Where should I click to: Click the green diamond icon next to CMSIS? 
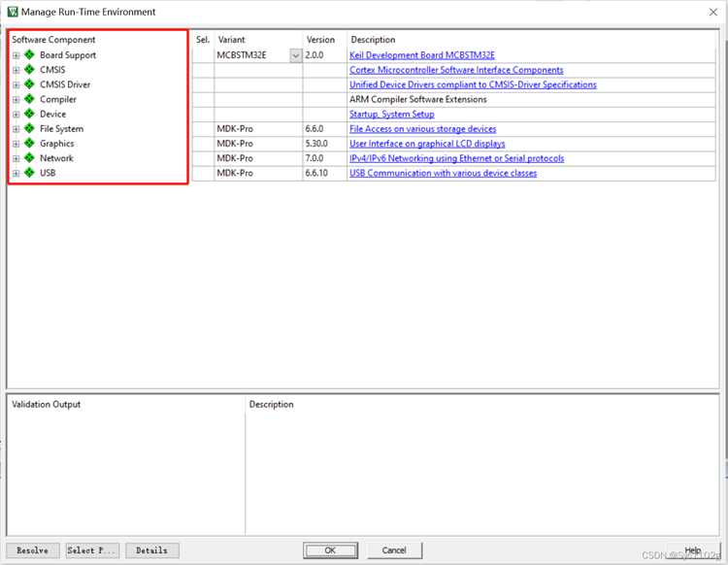pos(29,70)
